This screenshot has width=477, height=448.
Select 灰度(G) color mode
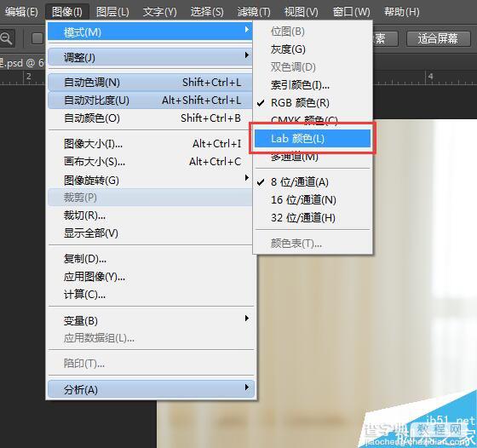click(x=313, y=49)
